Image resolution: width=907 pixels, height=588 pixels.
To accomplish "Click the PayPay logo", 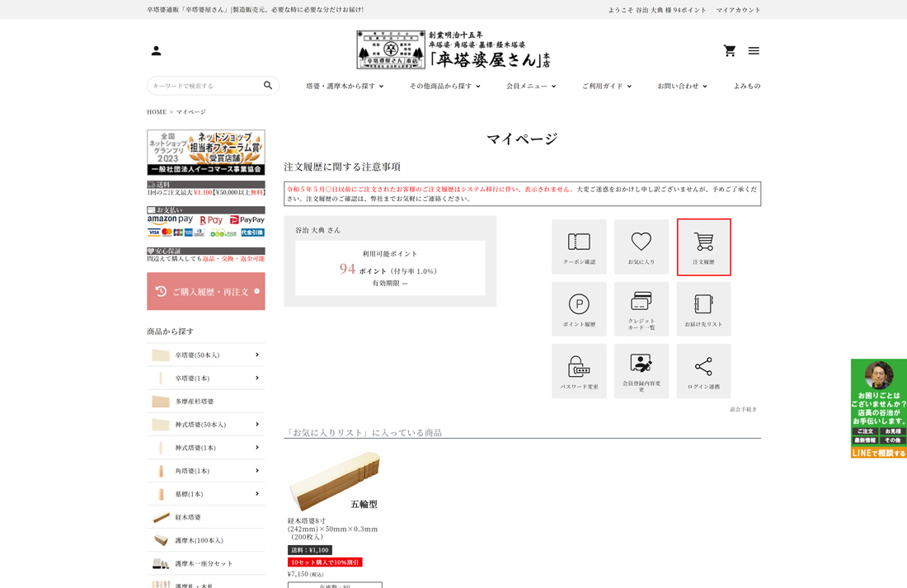I will (x=247, y=219).
